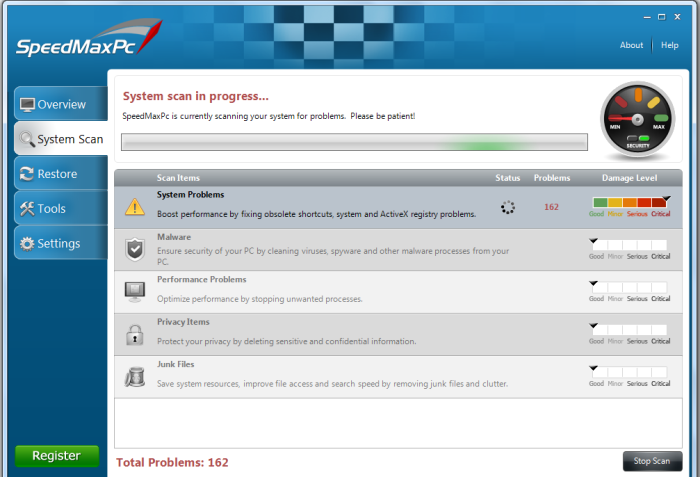
Task: Click the junk files description text
Action: pyautogui.click(x=332, y=384)
